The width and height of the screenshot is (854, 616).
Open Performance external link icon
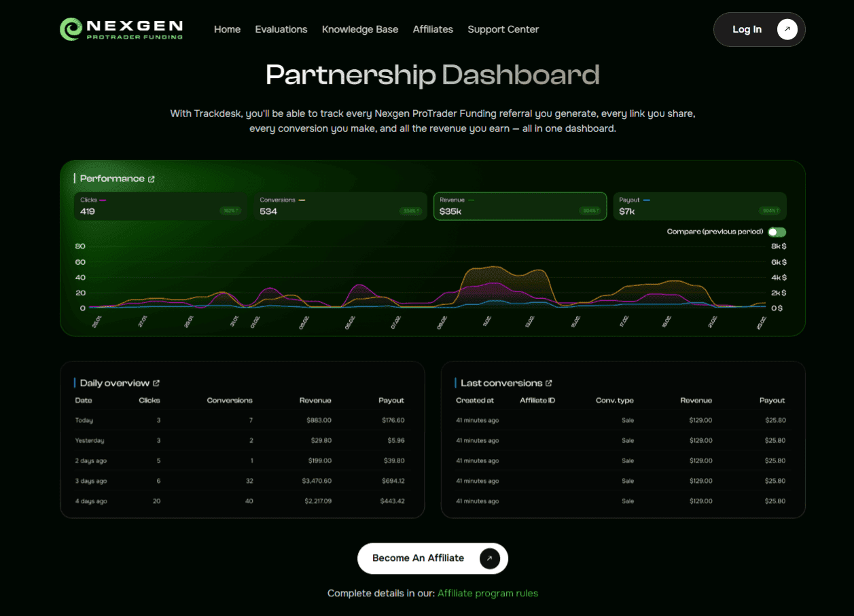point(152,179)
